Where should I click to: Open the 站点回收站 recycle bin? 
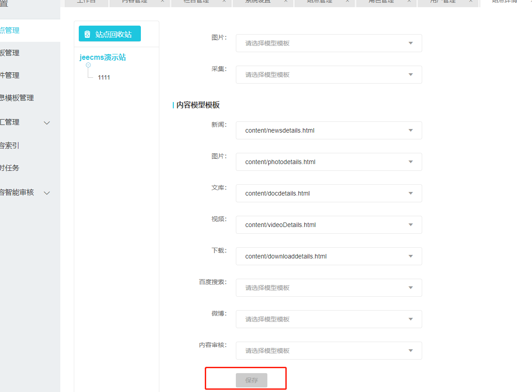click(109, 34)
